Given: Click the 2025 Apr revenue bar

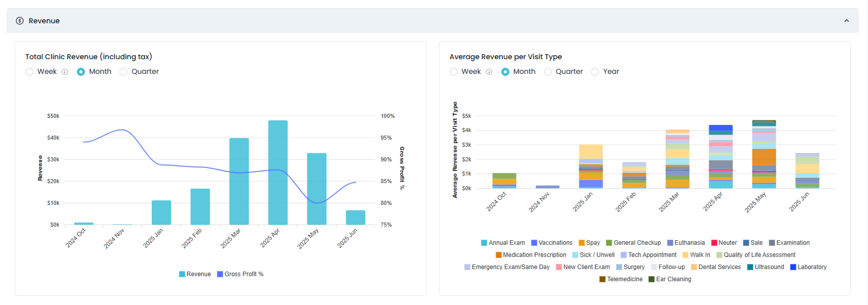Looking at the screenshot, I should [x=278, y=172].
